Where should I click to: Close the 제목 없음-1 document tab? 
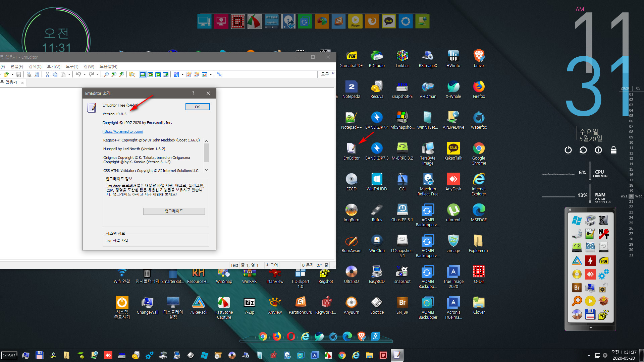click(x=22, y=83)
